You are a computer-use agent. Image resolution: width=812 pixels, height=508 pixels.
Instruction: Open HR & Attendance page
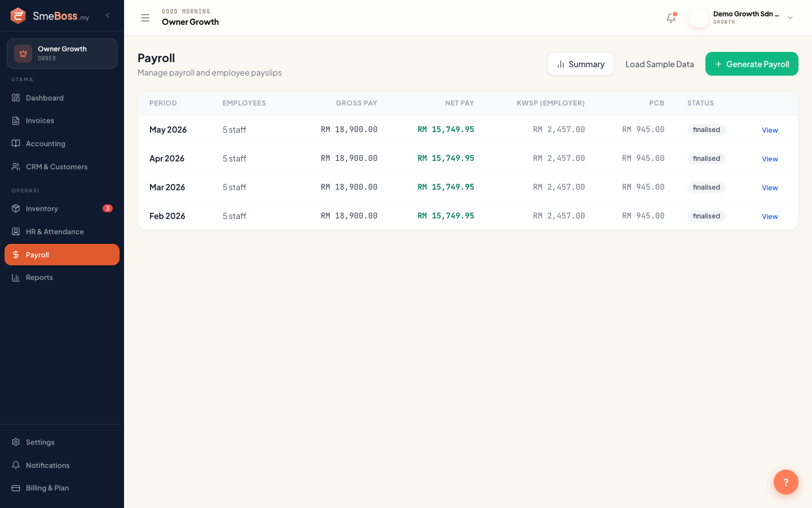click(x=62, y=231)
